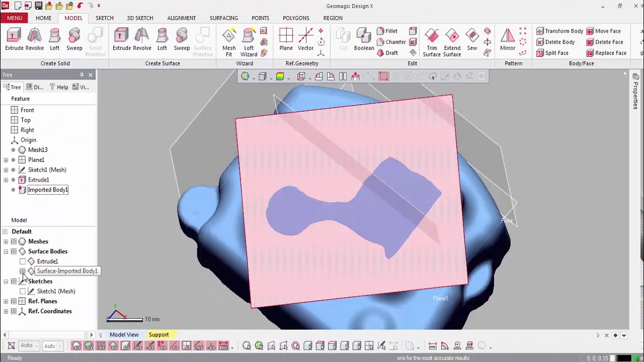Screen dimensions: 644x362
Task: Switch to the Model View tab
Action: (x=124, y=335)
